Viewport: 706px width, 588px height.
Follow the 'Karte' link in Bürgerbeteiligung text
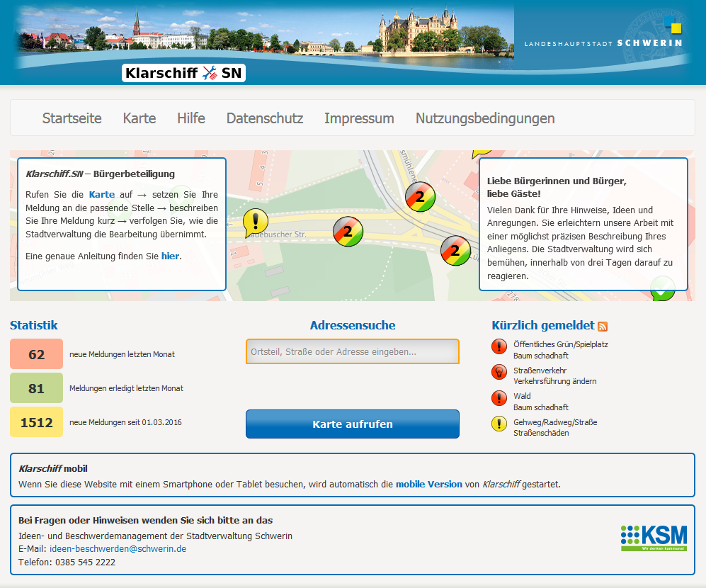tap(102, 195)
